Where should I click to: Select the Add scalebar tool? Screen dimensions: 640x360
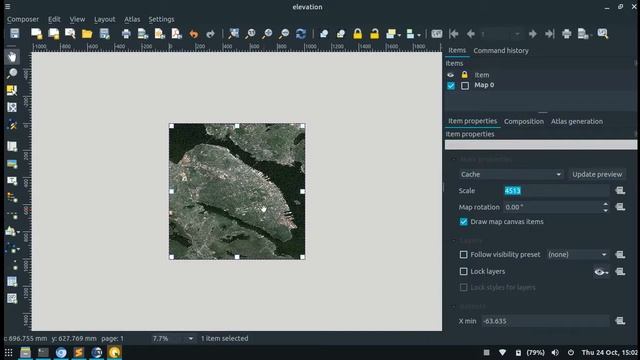(12, 215)
